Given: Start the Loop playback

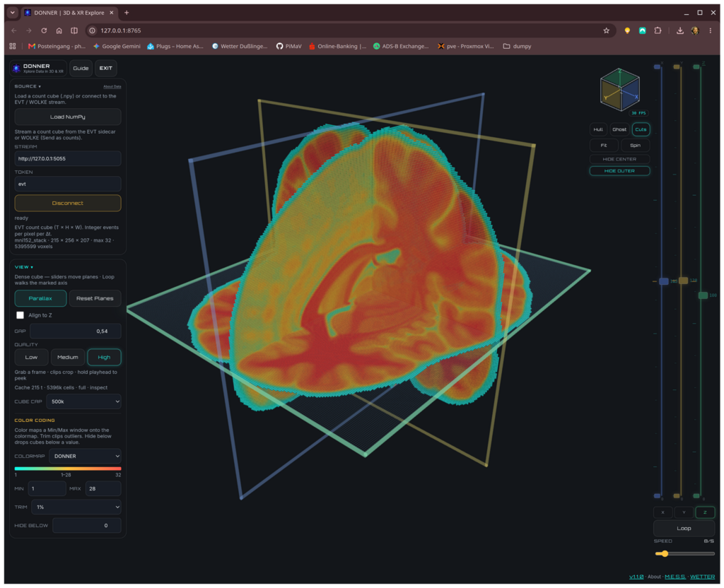Looking at the screenshot, I should click(x=684, y=529).
